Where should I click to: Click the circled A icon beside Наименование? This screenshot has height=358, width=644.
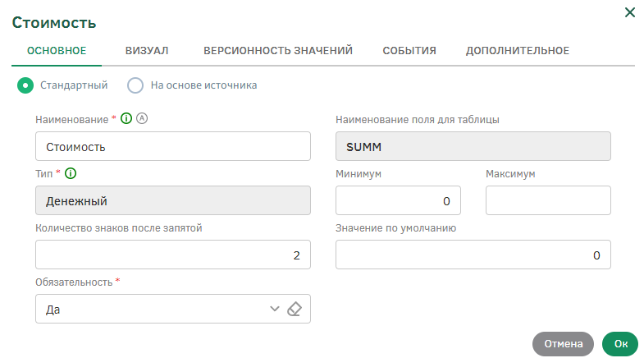pos(141,119)
